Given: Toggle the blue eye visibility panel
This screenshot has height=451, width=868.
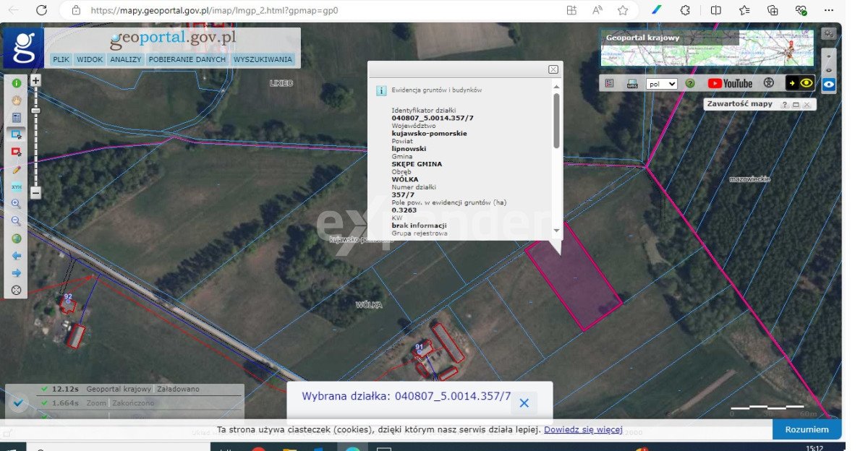Looking at the screenshot, I should [830, 83].
